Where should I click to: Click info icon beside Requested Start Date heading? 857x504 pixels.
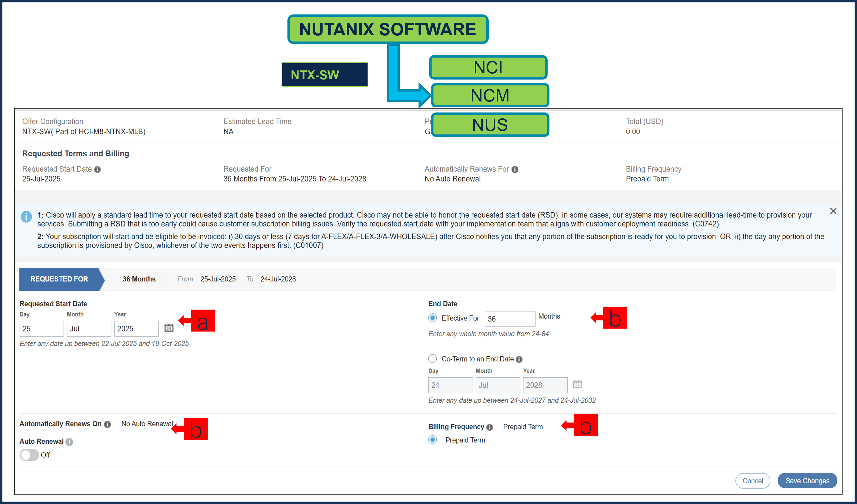point(98,169)
